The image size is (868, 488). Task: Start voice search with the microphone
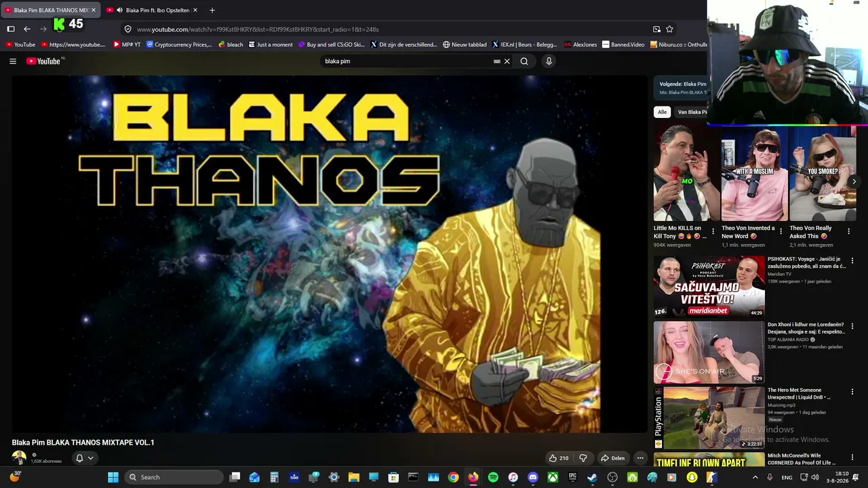[549, 61]
